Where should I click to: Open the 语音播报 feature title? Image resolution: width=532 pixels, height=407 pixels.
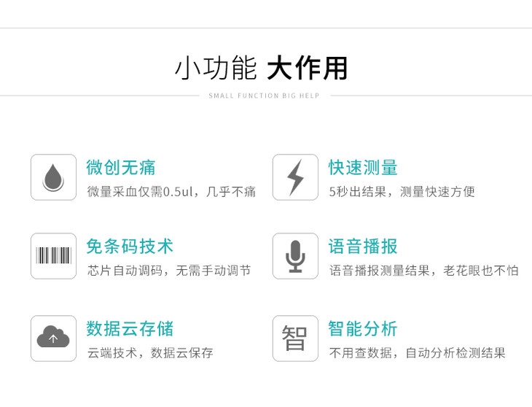(363, 246)
